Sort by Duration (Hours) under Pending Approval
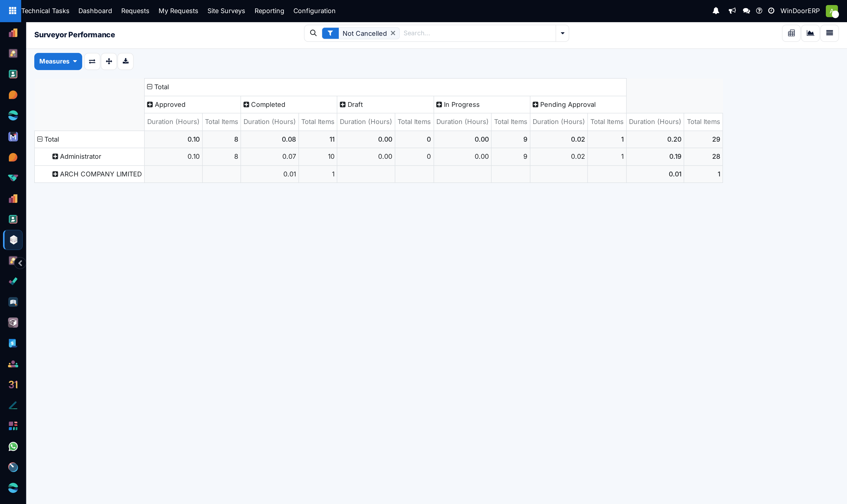The height and width of the screenshot is (504, 847). coord(559,122)
